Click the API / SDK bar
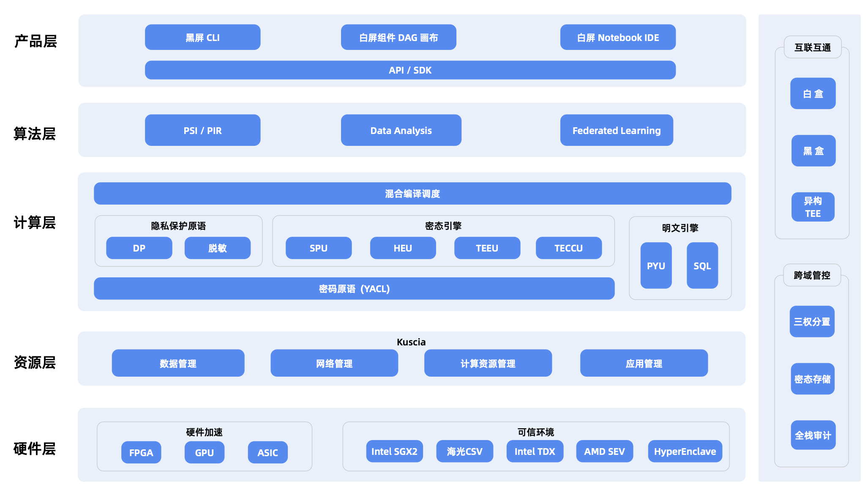The image size is (868, 498). point(410,70)
